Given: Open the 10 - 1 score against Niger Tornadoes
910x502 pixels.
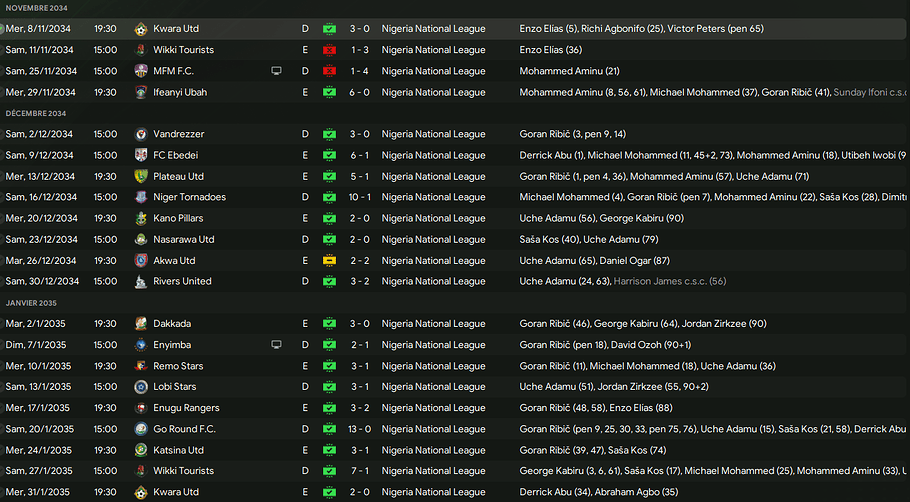Looking at the screenshot, I should 360,198.
